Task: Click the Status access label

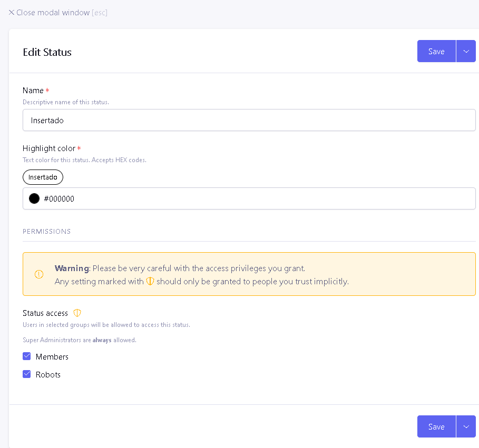Action: coord(45,313)
